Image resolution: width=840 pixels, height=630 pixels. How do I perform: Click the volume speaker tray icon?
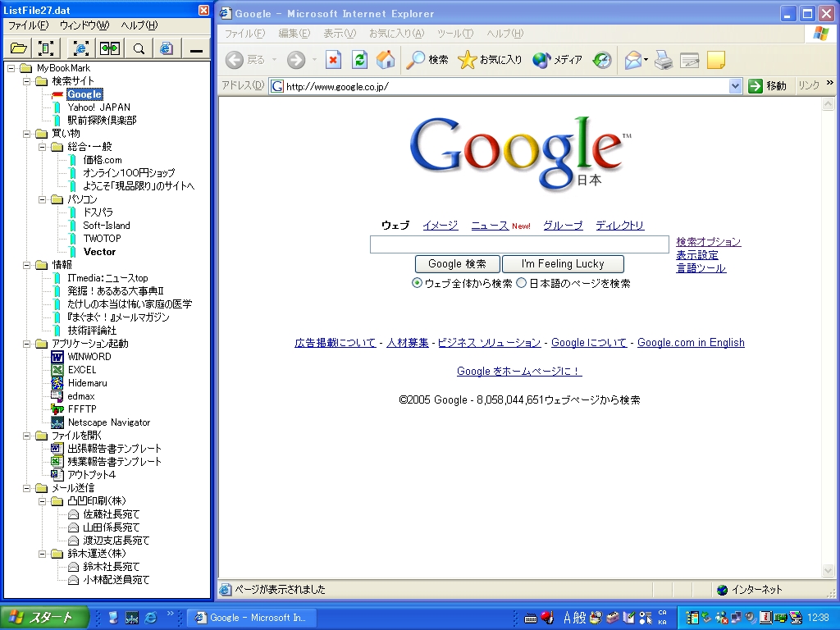[x=751, y=618]
